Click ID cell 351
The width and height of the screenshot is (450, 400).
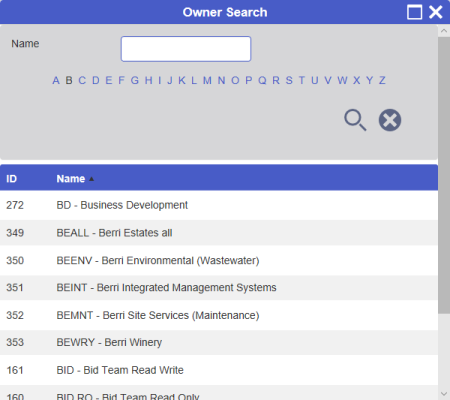click(x=15, y=287)
